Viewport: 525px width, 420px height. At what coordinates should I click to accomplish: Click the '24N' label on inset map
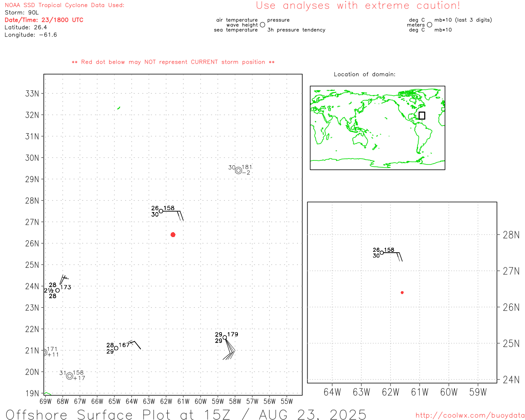[x=511, y=379]
